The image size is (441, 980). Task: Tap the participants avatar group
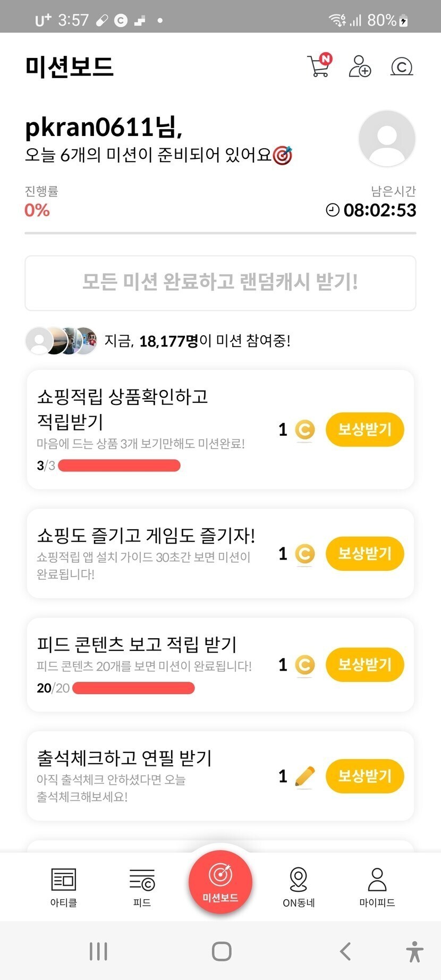(x=62, y=341)
